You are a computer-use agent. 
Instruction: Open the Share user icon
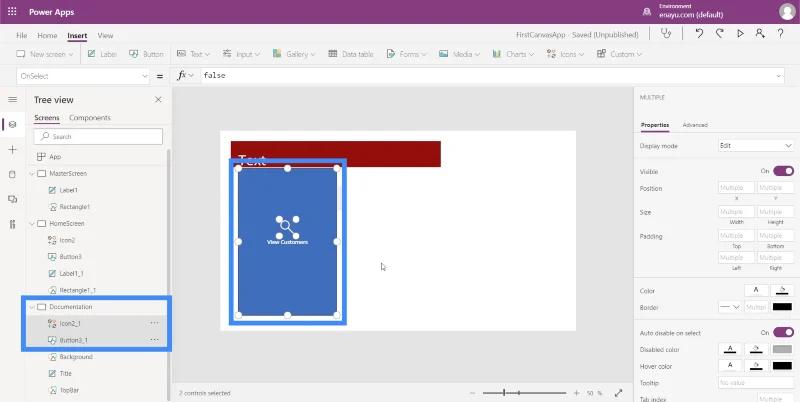[760, 34]
